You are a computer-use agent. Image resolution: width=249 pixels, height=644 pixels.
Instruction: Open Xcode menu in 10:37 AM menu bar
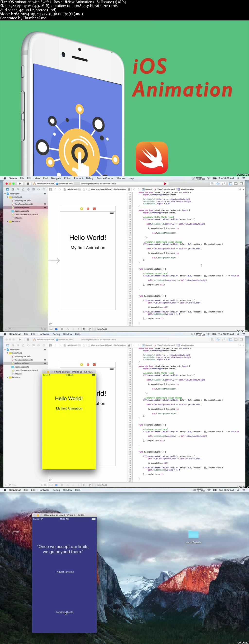(13, 178)
